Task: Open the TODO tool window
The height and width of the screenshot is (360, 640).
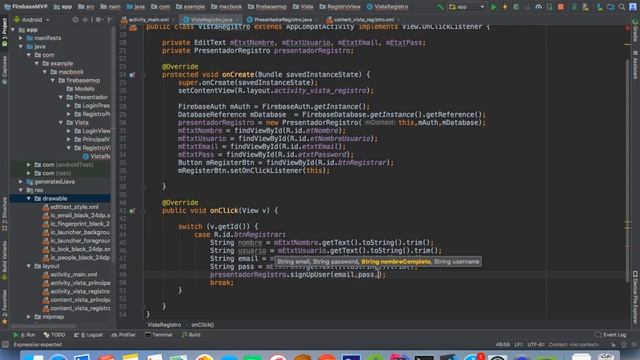Action: coord(54,335)
